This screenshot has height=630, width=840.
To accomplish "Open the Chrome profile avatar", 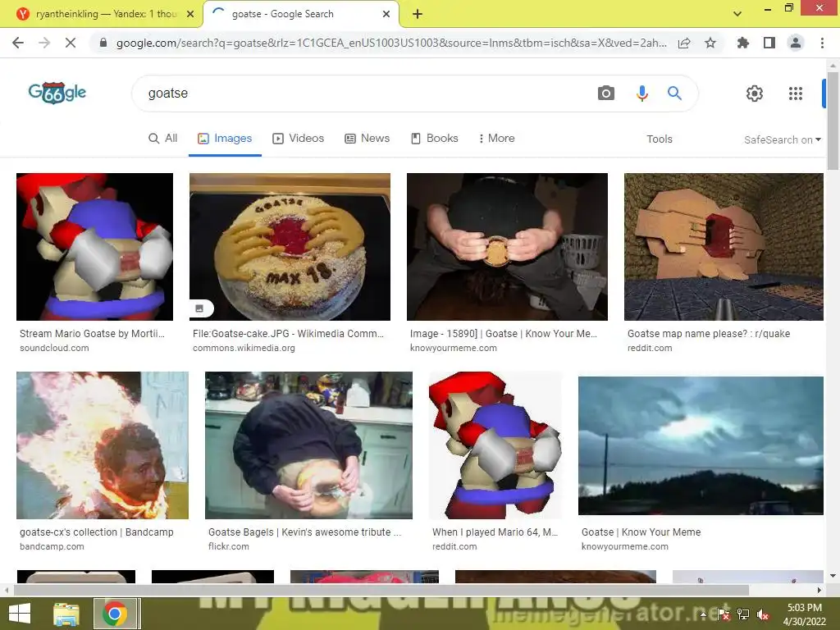I will coord(796,43).
